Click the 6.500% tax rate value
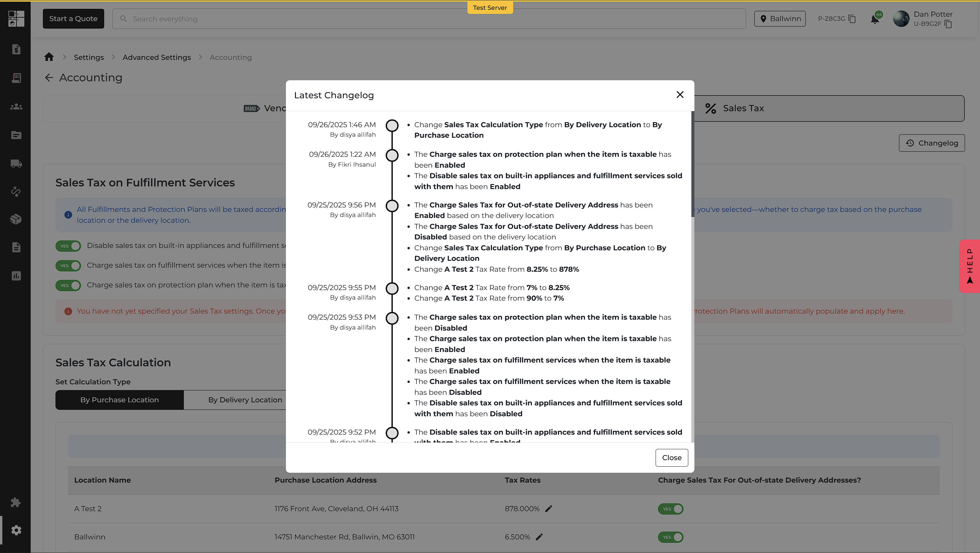The width and height of the screenshot is (980, 553). click(517, 537)
